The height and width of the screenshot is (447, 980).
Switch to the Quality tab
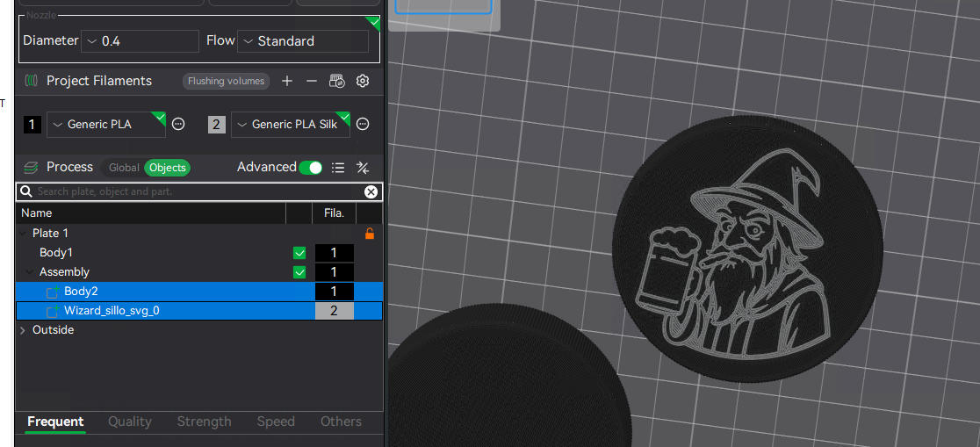(130, 422)
